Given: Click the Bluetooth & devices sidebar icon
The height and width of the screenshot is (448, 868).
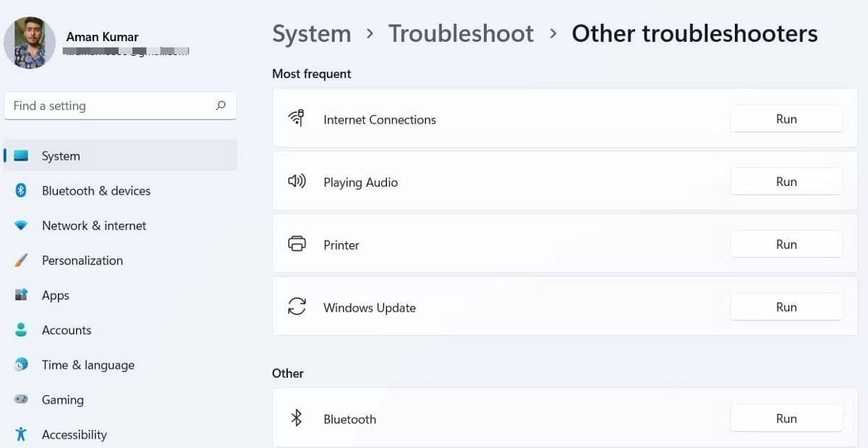Looking at the screenshot, I should tap(21, 190).
